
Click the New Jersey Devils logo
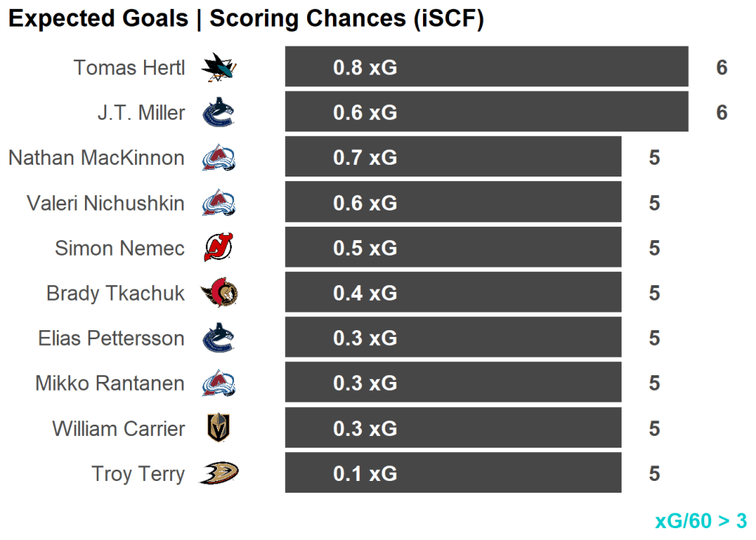pos(219,248)
